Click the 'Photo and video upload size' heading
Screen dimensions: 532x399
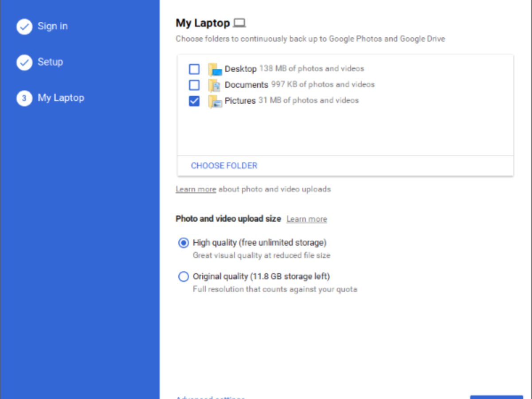[x=228, y=219]
